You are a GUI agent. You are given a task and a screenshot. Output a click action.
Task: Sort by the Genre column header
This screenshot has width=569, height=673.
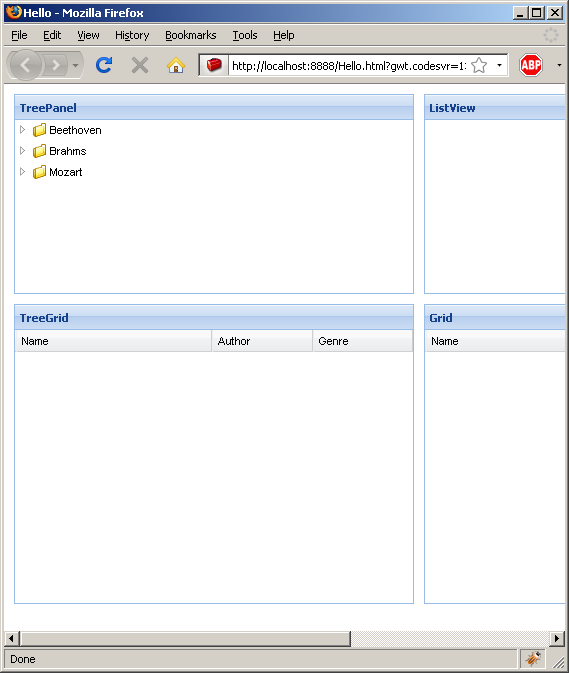(x=363, y=341)
